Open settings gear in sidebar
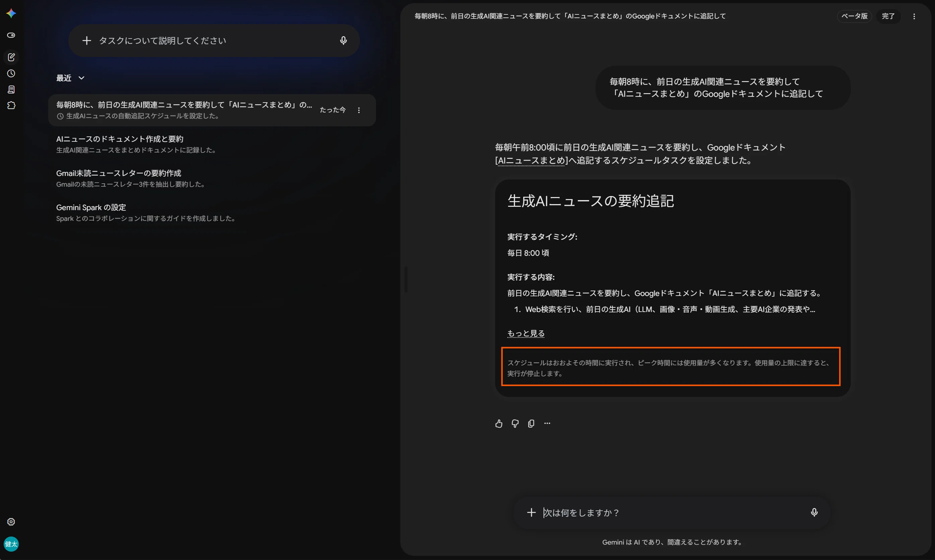Viewport: 935px width, 560px height. 11,521
